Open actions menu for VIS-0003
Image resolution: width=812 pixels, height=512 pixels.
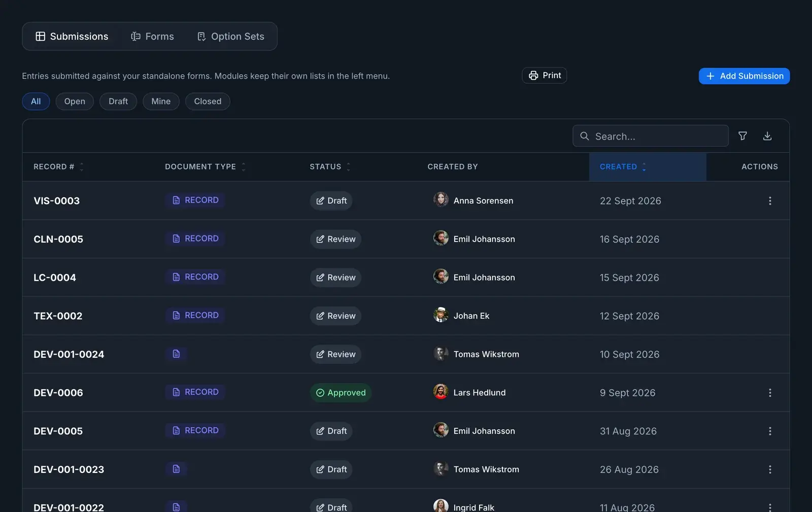[x=770, y=201]
